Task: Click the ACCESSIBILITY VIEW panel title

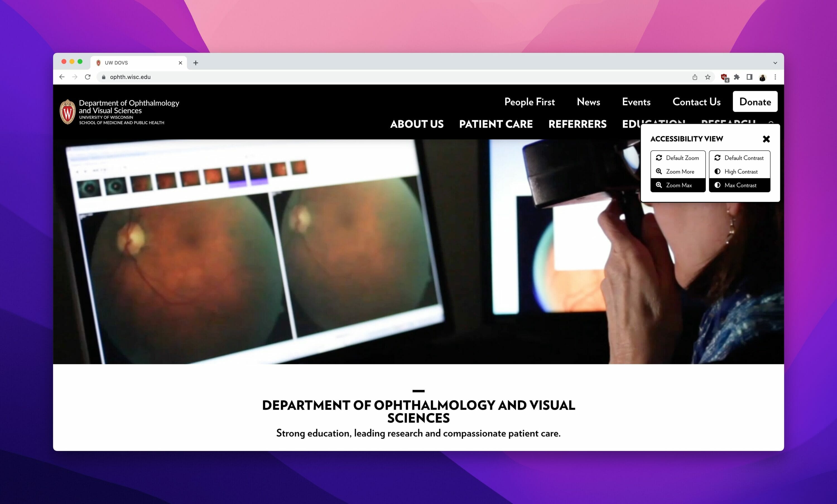Action: click(x=687, y=139)
